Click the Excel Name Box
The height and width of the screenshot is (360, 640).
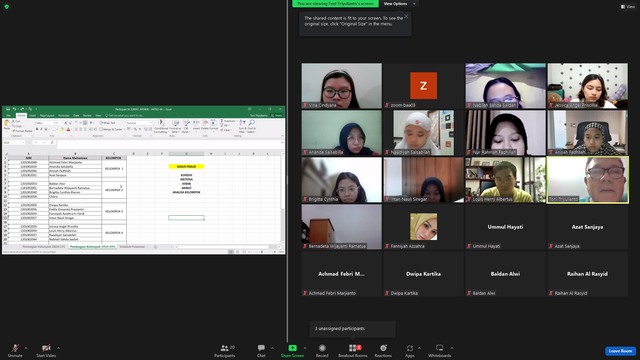click(14, 142)
